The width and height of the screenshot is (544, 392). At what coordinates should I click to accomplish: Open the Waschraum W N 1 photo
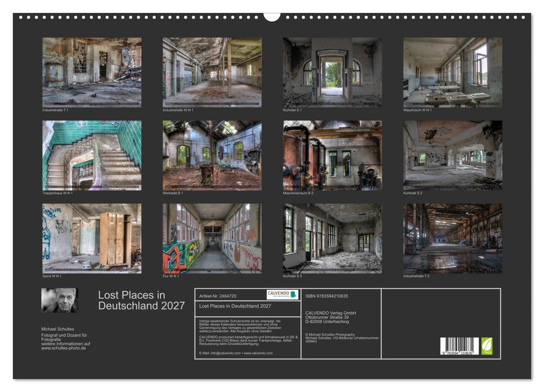point(453,72)
